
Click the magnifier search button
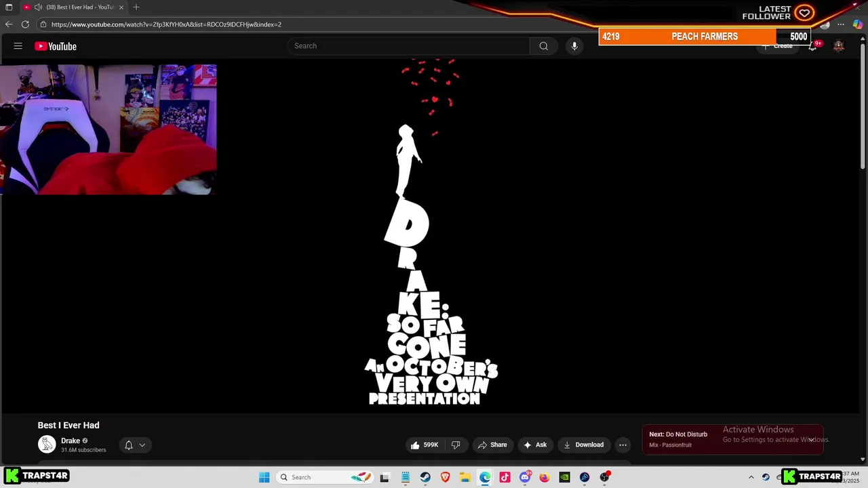[x=543, y=46]
